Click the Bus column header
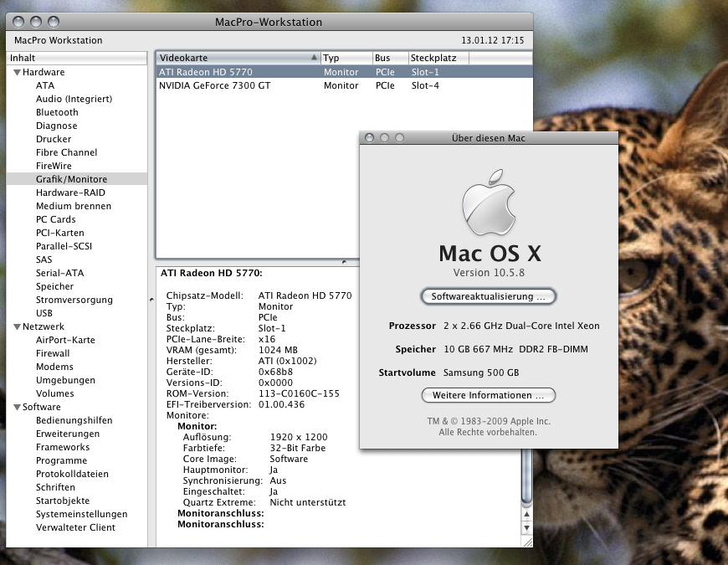 pyautogui.click(x=390, y=58)
